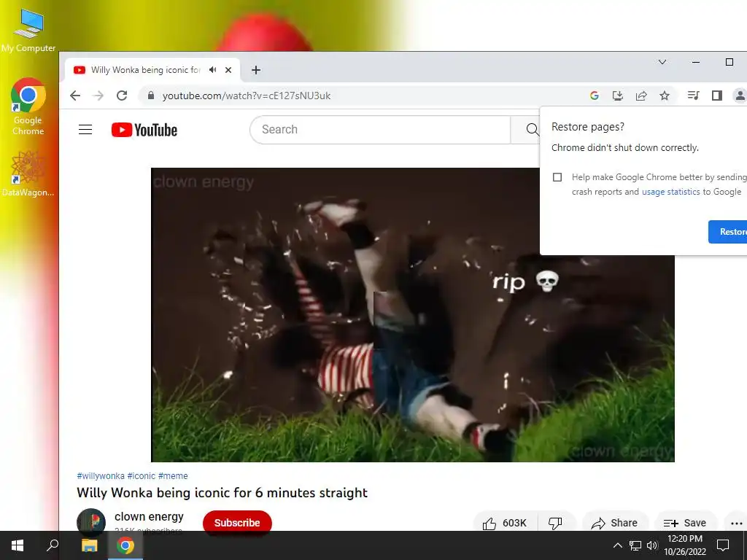Toggle Chrome side panel
Viewport: 747px width, 560px height.
(x=716, y=96)
